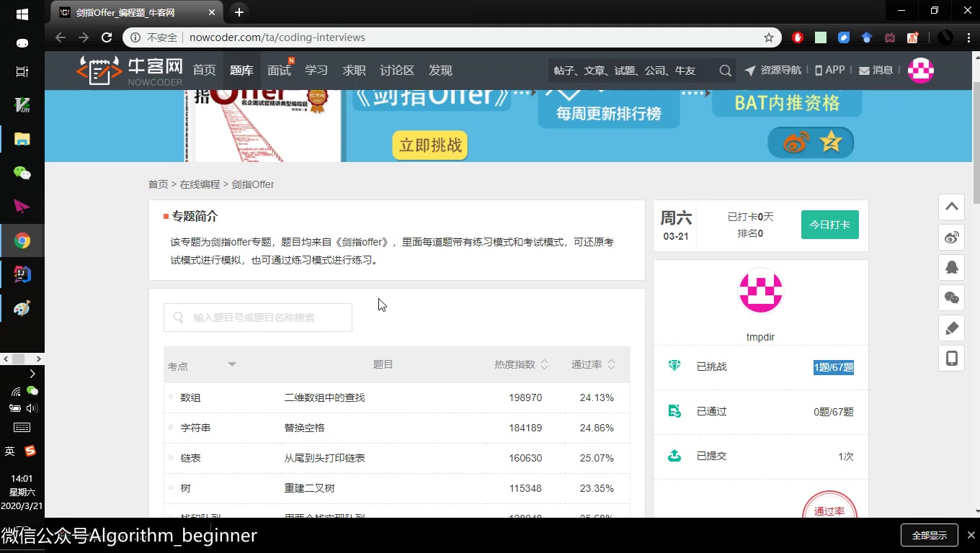Open the 求职 navigation item
Screen dimensions: 980x553
coord(354,71)
